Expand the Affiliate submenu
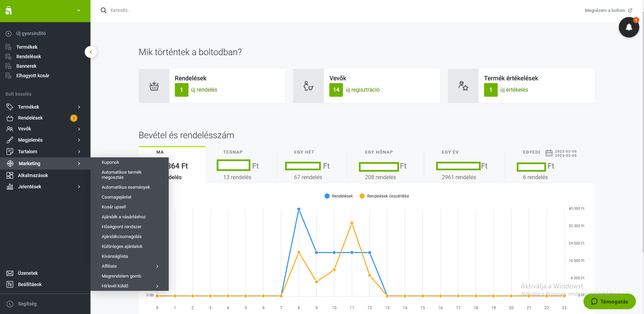 (x=157, y=266)
